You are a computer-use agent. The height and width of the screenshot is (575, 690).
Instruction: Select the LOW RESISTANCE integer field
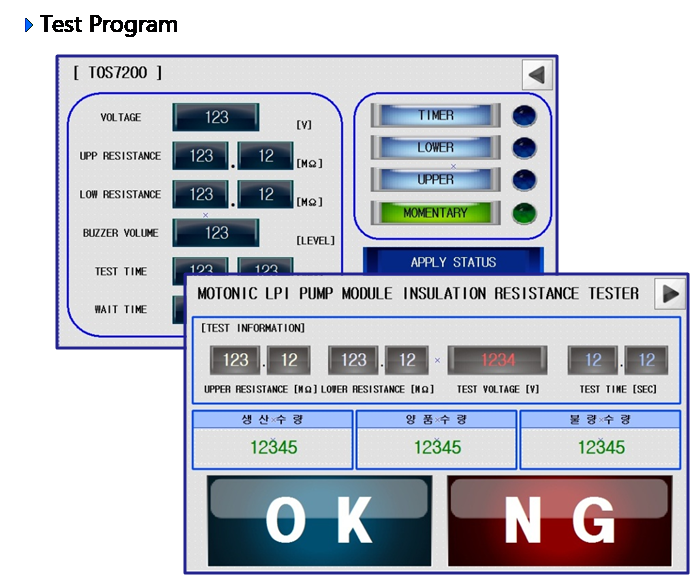point(201,194)
